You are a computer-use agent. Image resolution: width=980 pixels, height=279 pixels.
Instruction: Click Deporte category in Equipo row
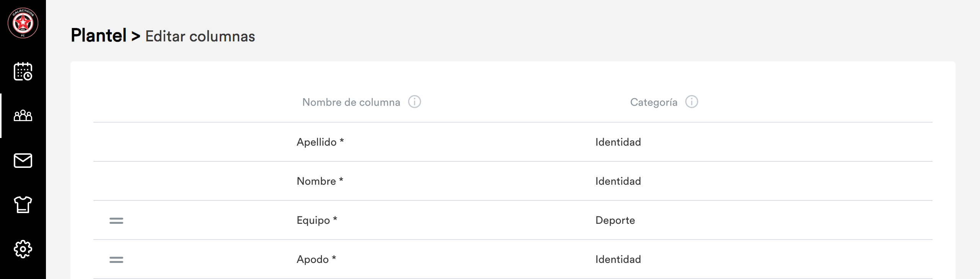615,220
